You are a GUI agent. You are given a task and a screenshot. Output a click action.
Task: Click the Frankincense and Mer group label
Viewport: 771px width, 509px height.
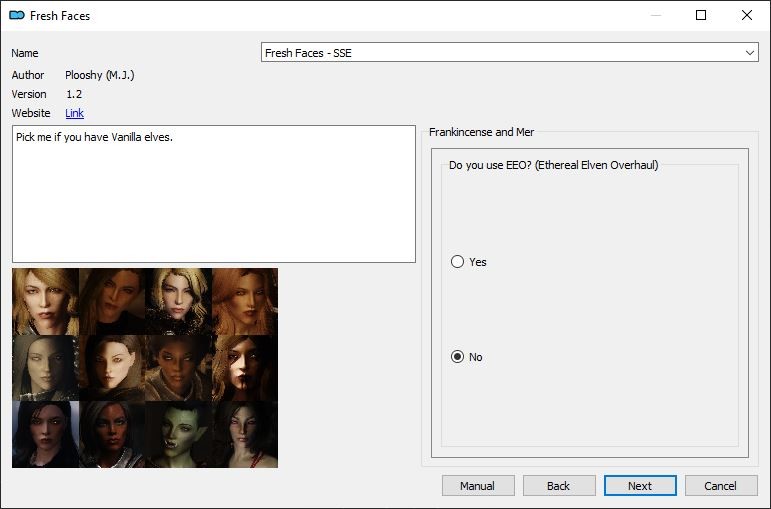(x=481, y=132)
